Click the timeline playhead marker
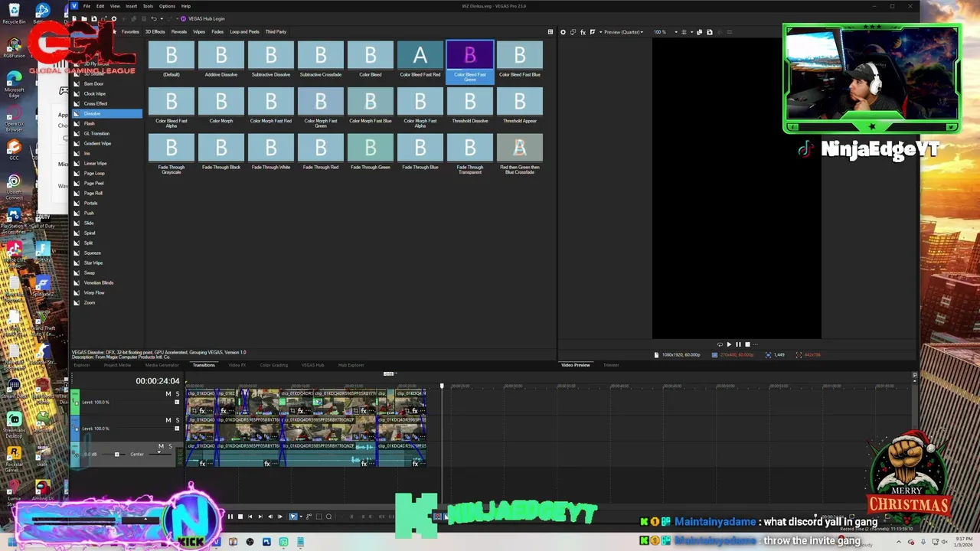980x551 pixels. pyautogui.click(x=442, y=386)
